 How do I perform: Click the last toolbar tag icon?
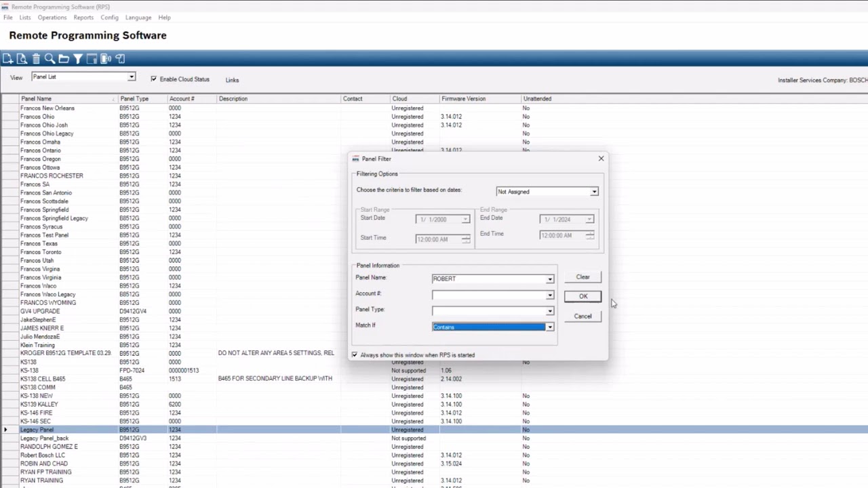[x=120, y=59]
